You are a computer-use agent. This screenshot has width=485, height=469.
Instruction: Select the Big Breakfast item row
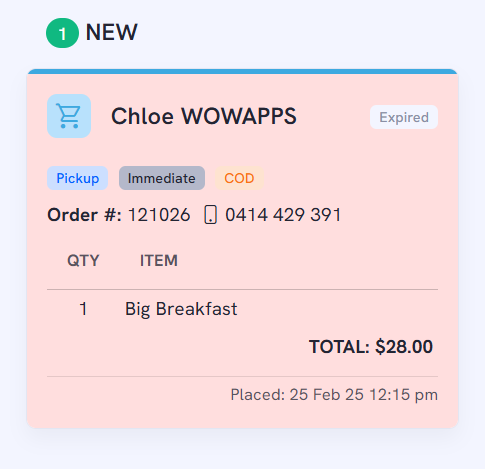coord(242,309)
